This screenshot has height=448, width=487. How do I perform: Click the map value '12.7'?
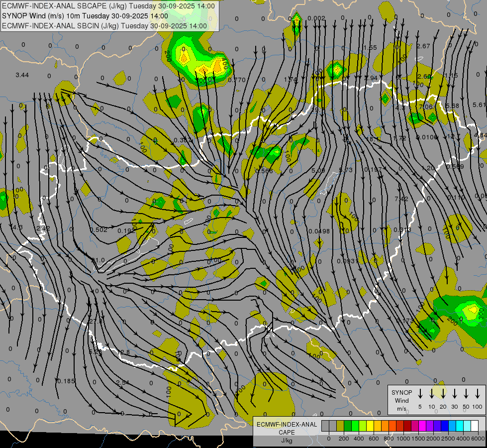tap(454, 136)
